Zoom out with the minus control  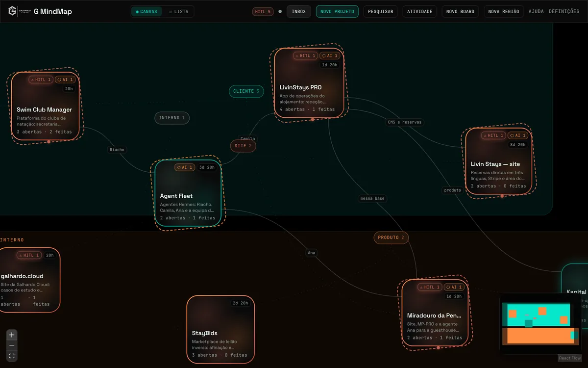click(12, 345)
